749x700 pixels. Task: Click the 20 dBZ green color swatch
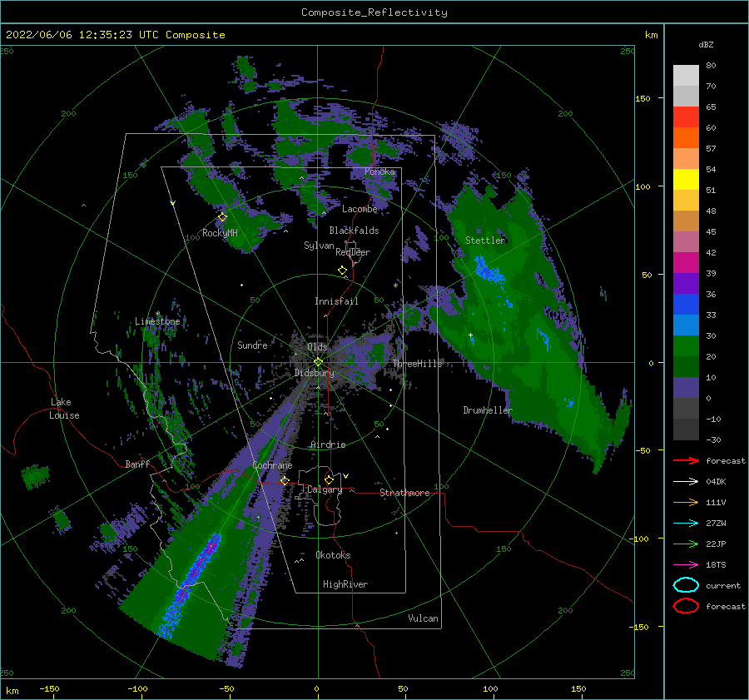point(686,346)
